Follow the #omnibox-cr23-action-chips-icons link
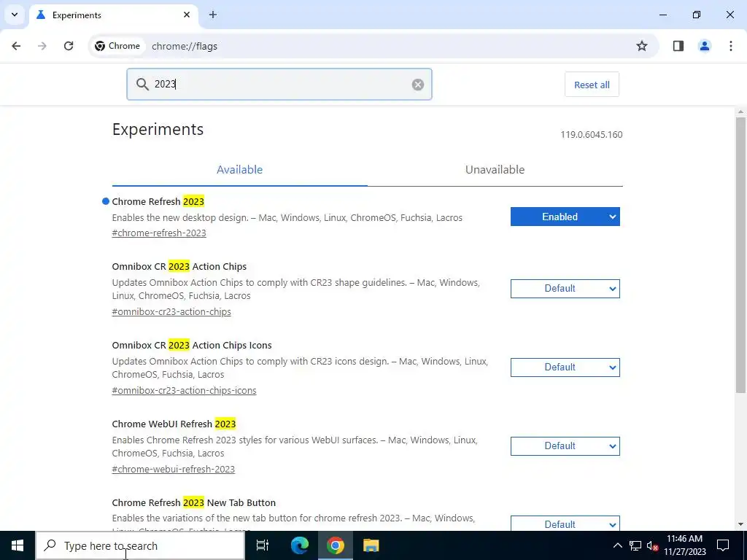 click(184, 391)
